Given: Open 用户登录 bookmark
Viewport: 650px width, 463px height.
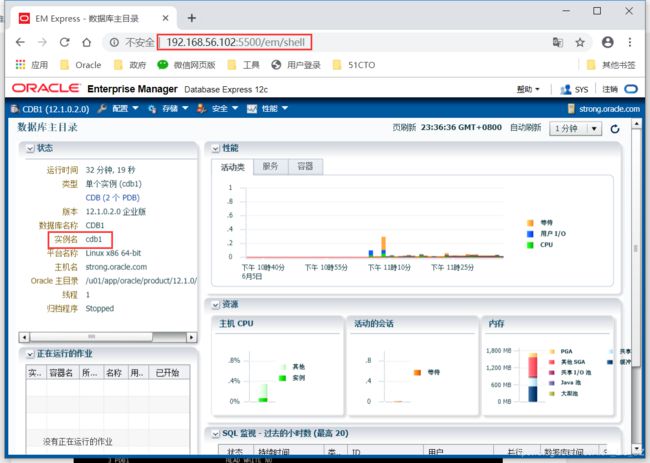Looking at the screenshot, I should tap(296, 65).
